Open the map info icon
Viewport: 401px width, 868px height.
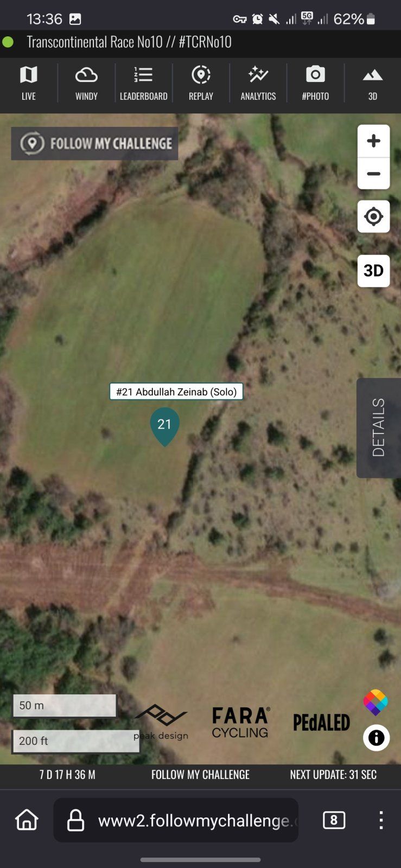376,738
